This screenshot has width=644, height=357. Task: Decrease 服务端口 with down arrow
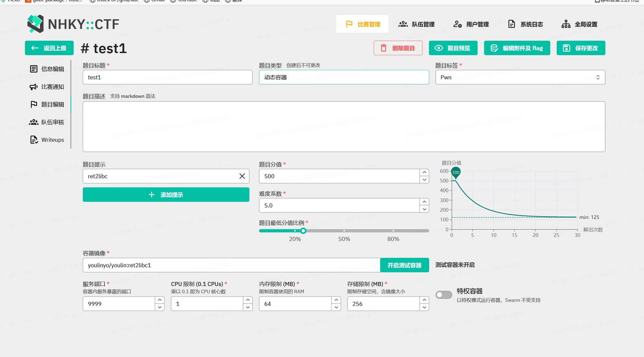pyautogui.click(x=160, y=307)
